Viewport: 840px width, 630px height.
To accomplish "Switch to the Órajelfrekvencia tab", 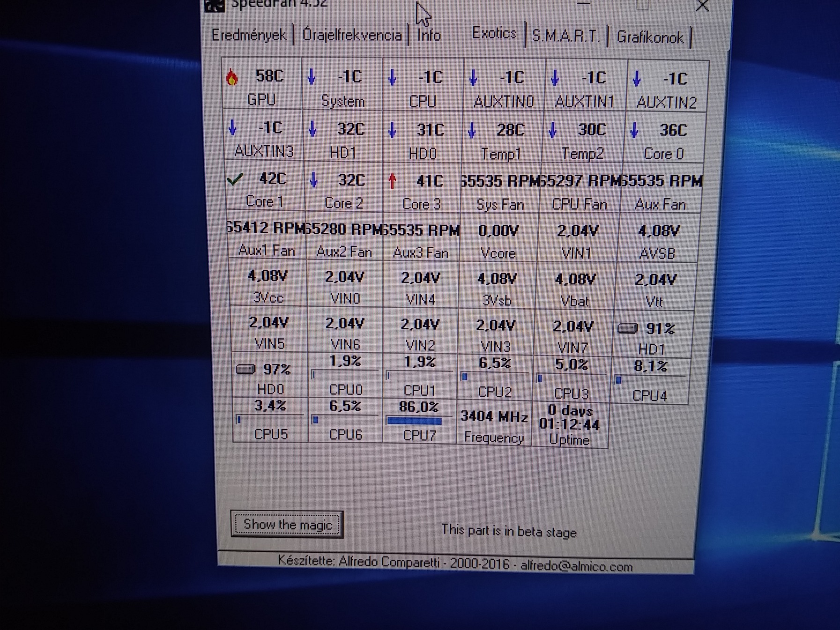I will (352, 35).
